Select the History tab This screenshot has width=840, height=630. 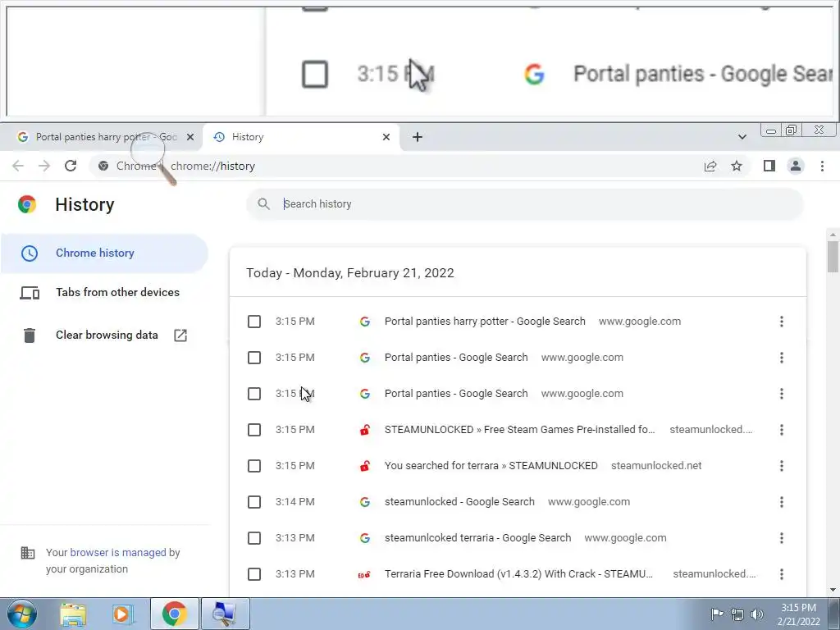click(x=300, y=137)
